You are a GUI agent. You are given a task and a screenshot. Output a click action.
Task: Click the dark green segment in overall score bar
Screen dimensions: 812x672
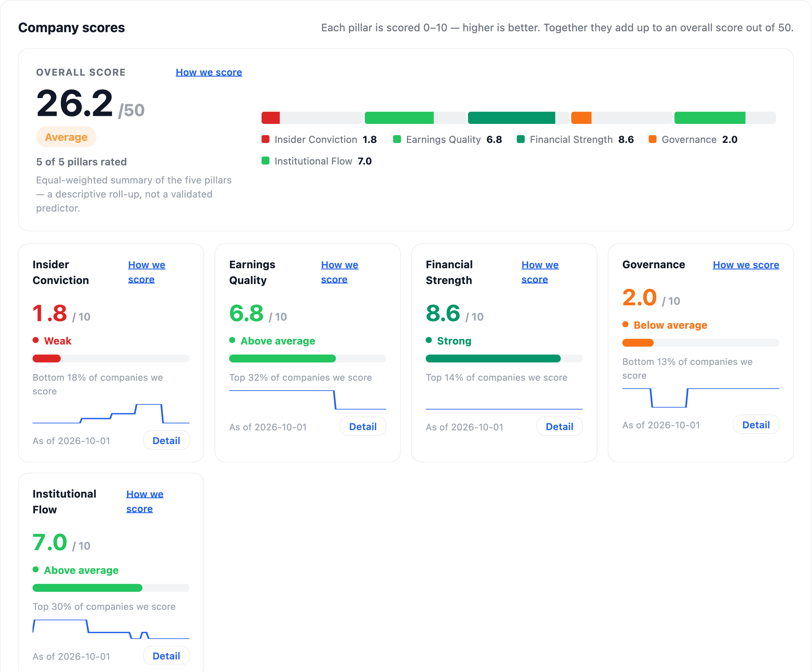(x=511, y=117)
